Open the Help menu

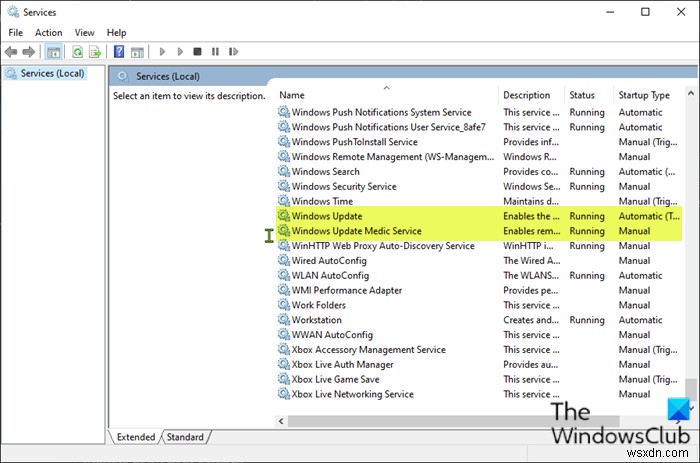pos(117,33)
